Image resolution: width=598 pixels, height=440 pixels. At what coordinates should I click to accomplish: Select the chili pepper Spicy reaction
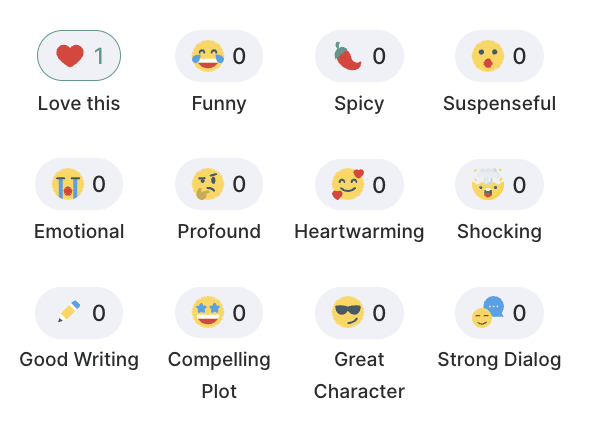click(x=347, y=56)
